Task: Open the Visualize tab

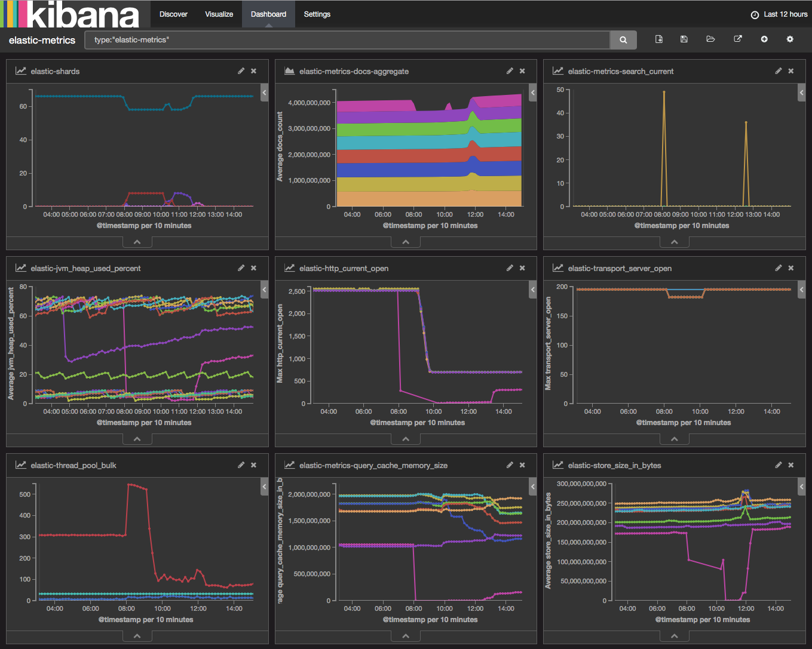Action: pos(219,14)
